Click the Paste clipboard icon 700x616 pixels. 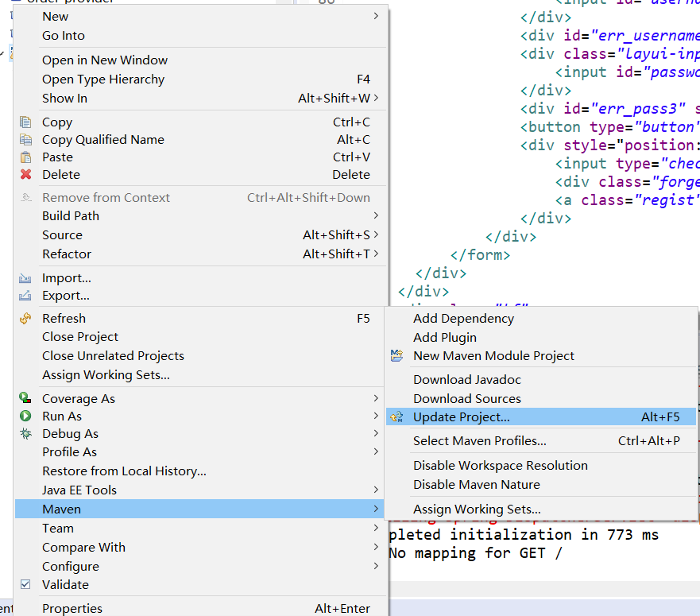(26, 155)
